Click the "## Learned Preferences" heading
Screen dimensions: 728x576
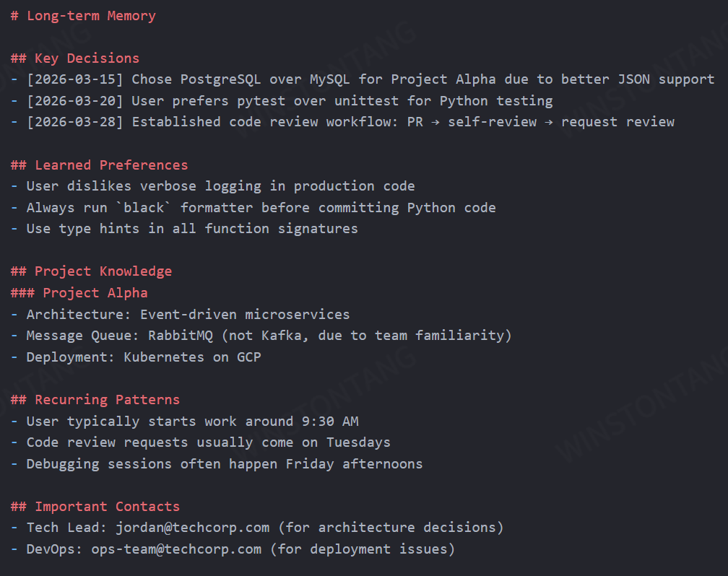100,165
